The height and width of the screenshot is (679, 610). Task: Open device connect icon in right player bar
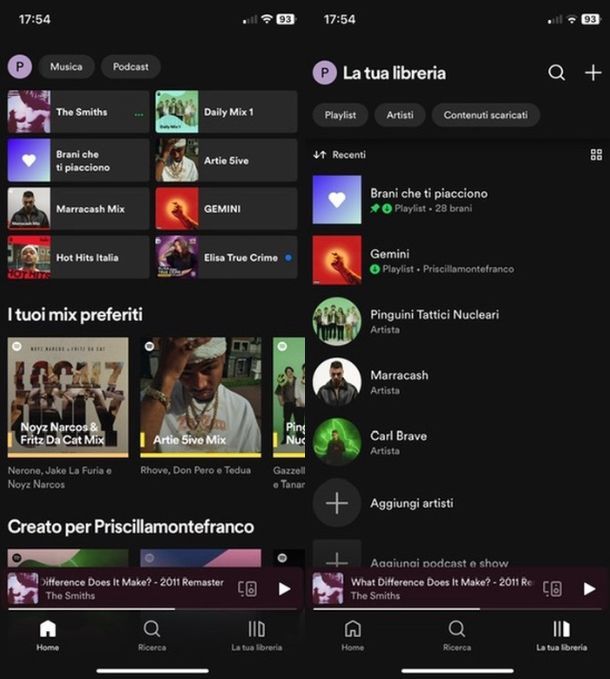click(x=552, y=588)
